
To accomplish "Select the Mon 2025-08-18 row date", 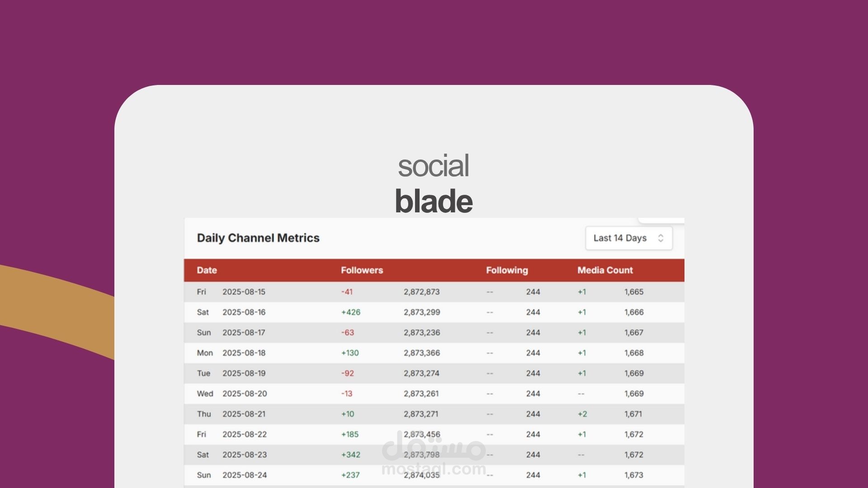I will [x=244, y=353].
